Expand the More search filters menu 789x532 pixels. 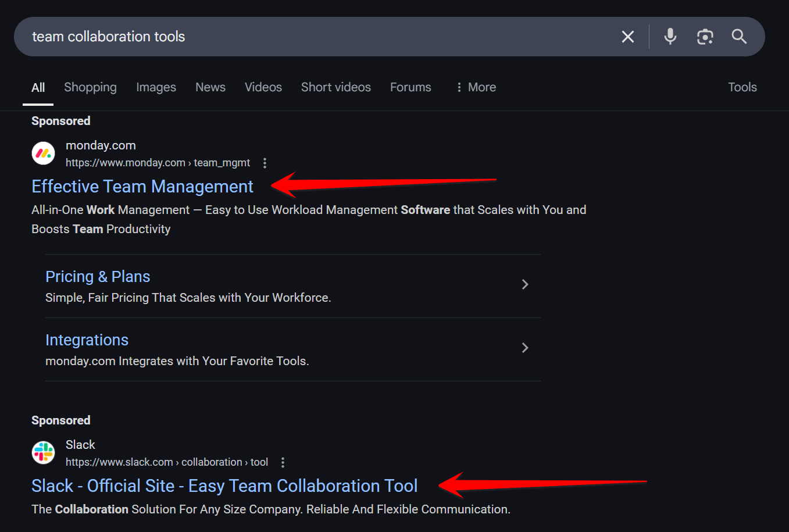point(476,87)
